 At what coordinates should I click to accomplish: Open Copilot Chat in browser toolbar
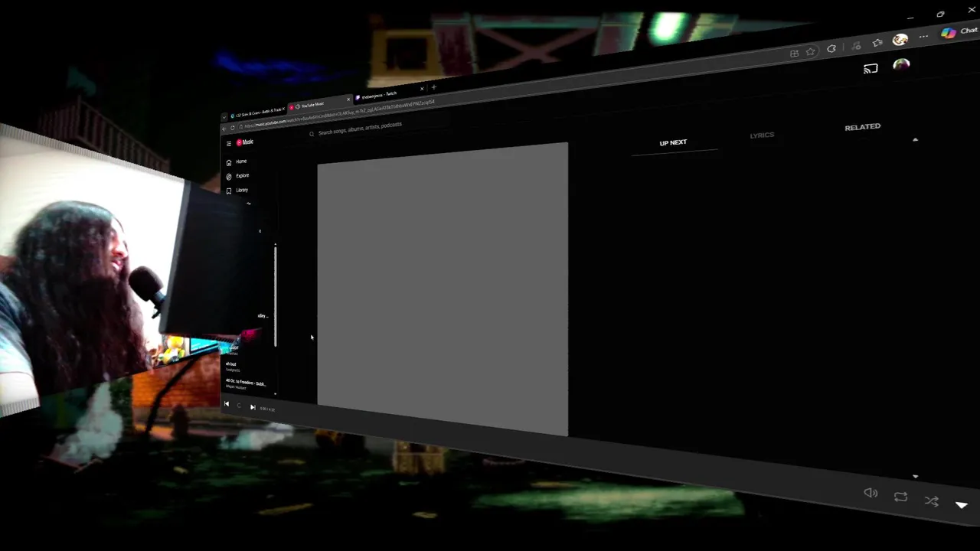[959, 31]
